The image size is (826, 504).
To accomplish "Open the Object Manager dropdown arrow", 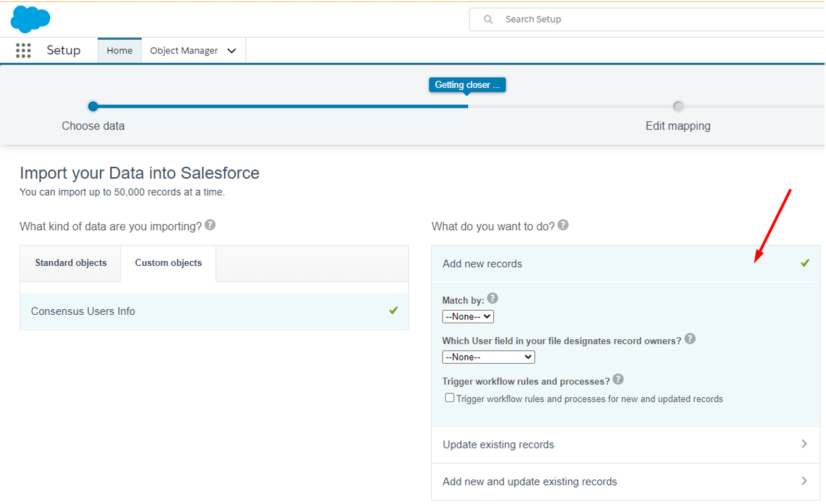I will coord(231,51).
